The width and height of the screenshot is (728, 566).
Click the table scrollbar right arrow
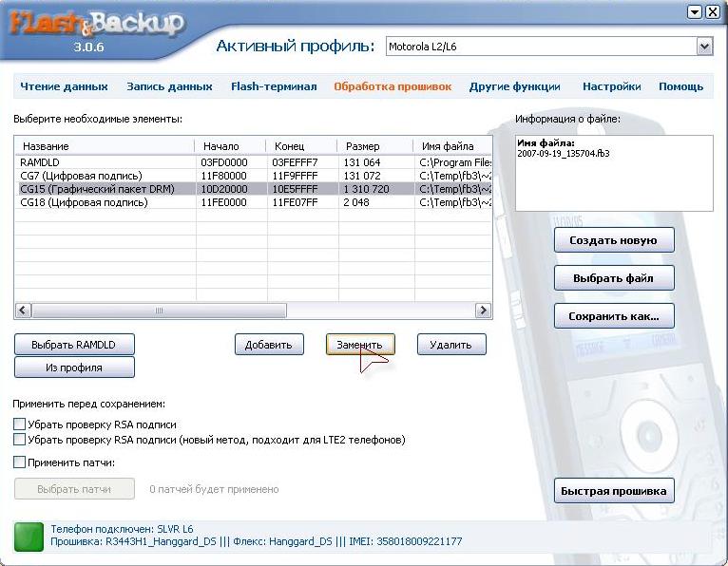click(483, 311)
